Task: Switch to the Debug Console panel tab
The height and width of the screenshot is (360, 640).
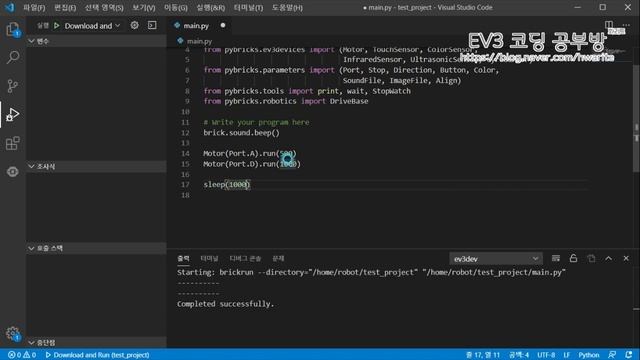Action: point(245,258)
